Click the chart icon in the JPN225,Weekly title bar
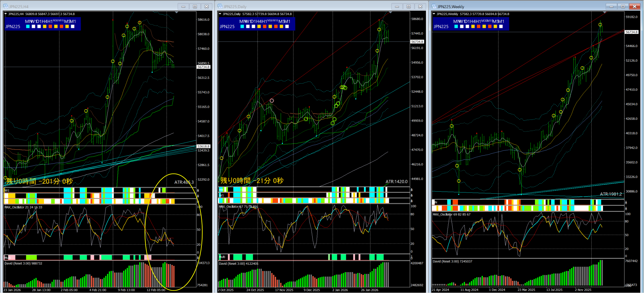644x293 pixels. click(x=434, y=6)
